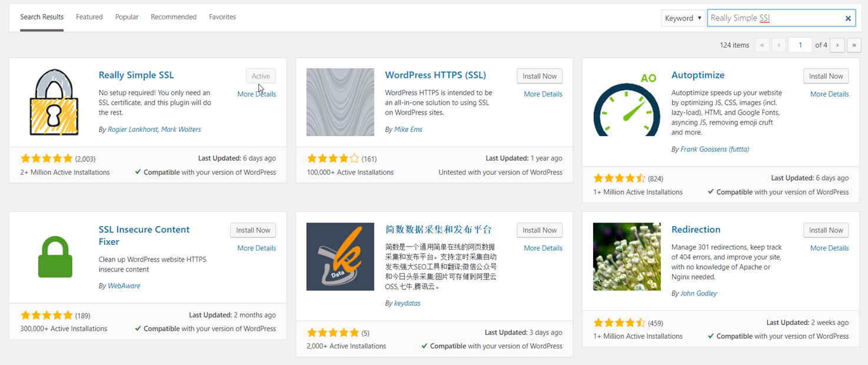Viewport: 868px width, 365px height.
Task: Click 'Last Updated: 1 year ago' text
Action: click(x=524, y=158)
